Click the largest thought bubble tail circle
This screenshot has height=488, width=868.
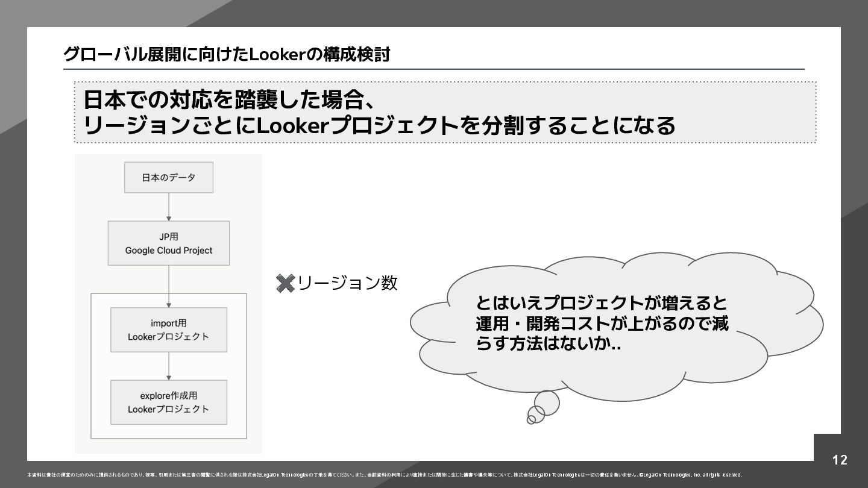pyautogui.click(x=547, y=402)
